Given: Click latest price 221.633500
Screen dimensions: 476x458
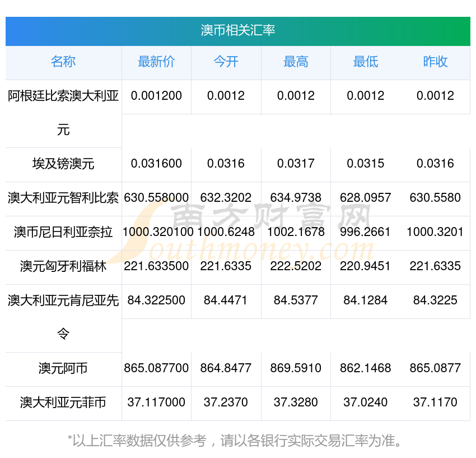Looking at the screenshot, I should (x=156, y=266).
